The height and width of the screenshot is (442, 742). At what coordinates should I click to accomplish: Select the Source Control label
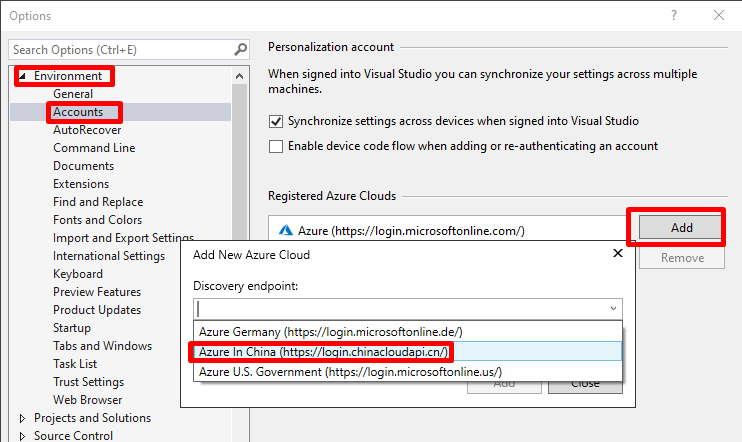tap(73, 435)
